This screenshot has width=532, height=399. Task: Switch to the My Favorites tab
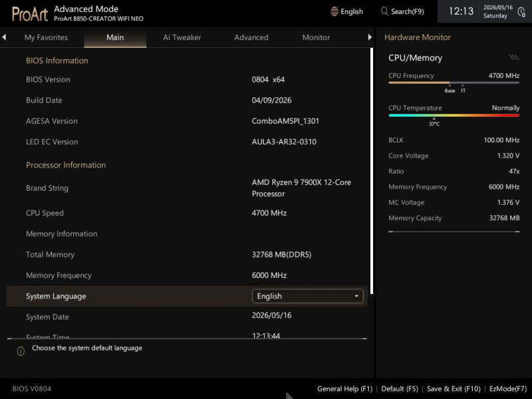(46, 37)
